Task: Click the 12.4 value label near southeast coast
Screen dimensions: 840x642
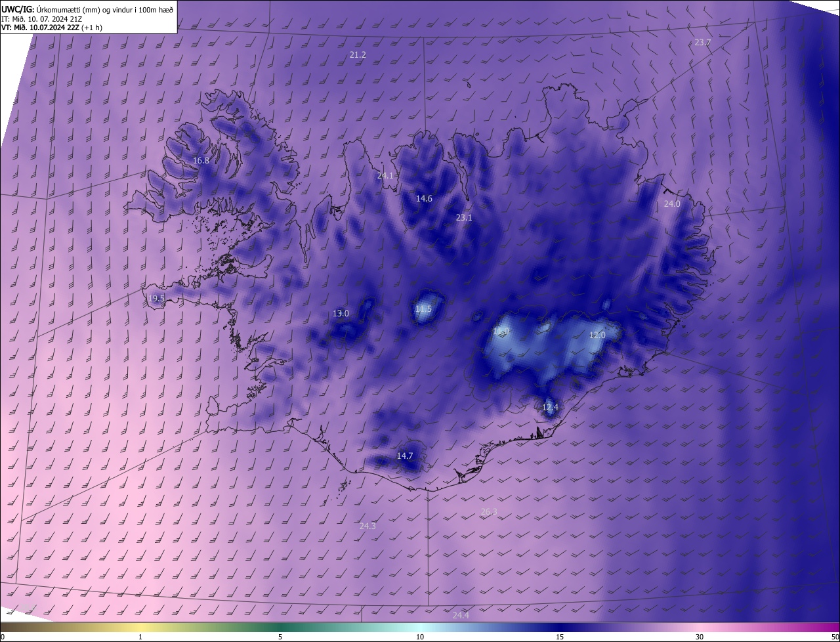Action: 550,408
